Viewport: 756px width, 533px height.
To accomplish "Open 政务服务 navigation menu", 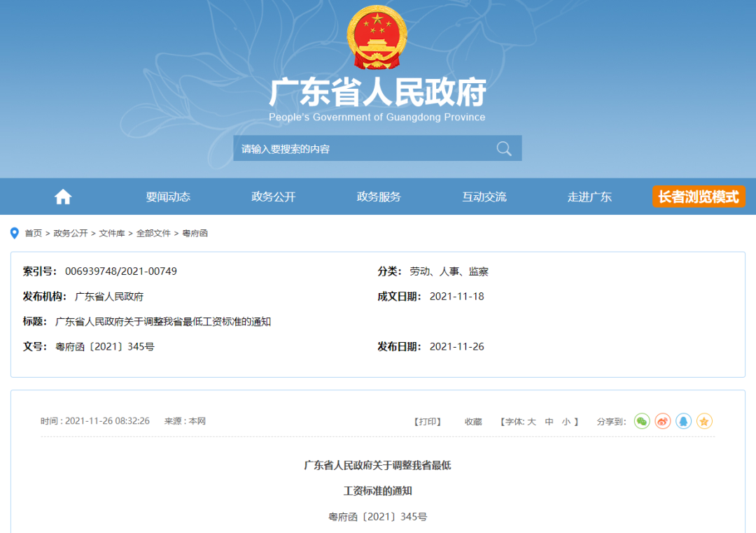I will click(x=379, y=197).
